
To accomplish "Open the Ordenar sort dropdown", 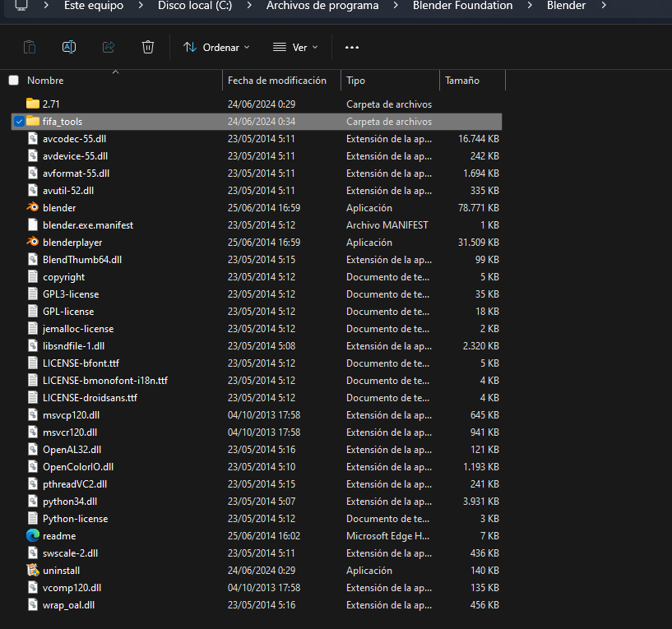I will [216, 47].
